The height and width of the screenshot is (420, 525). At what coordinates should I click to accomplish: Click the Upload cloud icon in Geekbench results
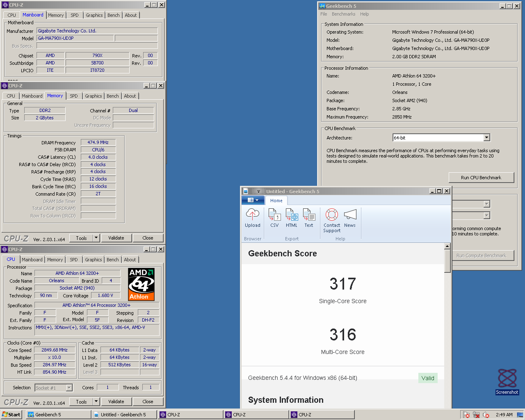click(252, 214)
